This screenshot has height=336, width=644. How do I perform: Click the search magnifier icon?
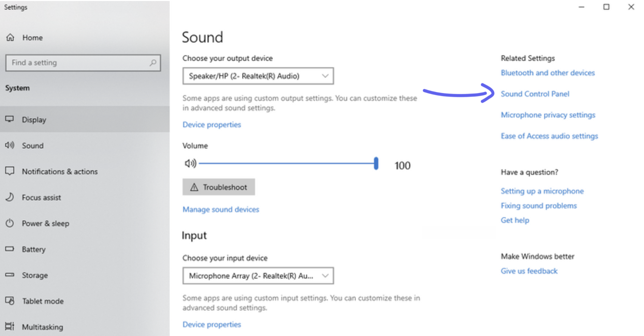(x=153, y=63)
